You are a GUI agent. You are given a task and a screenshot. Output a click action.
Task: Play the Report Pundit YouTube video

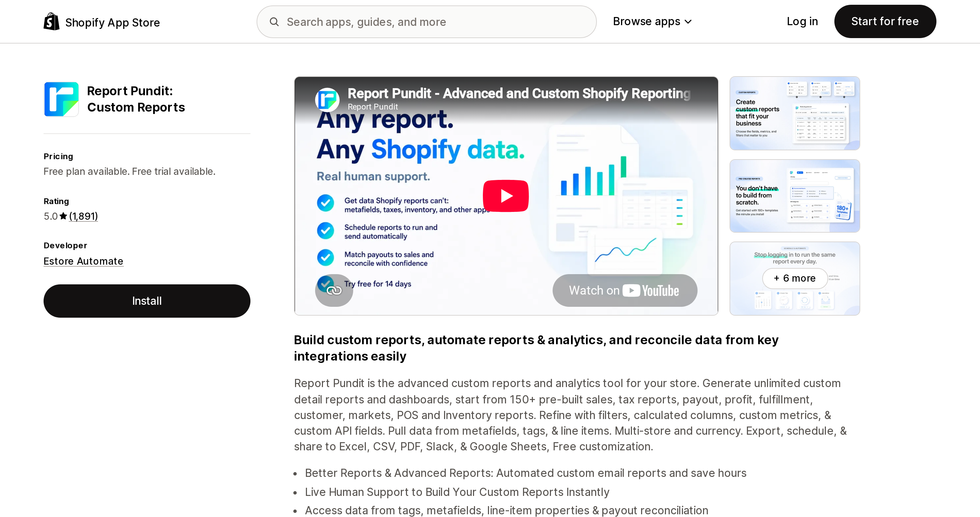point(506,196)
